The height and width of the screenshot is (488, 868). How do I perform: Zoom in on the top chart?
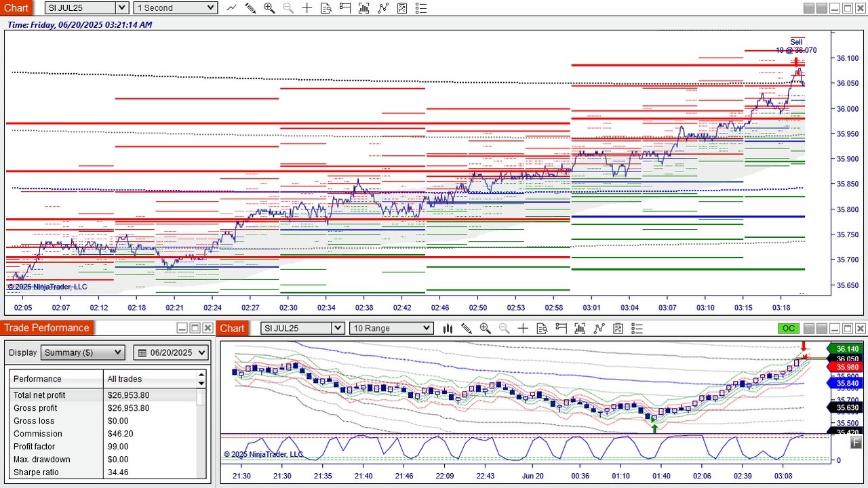tap(269, 8)
